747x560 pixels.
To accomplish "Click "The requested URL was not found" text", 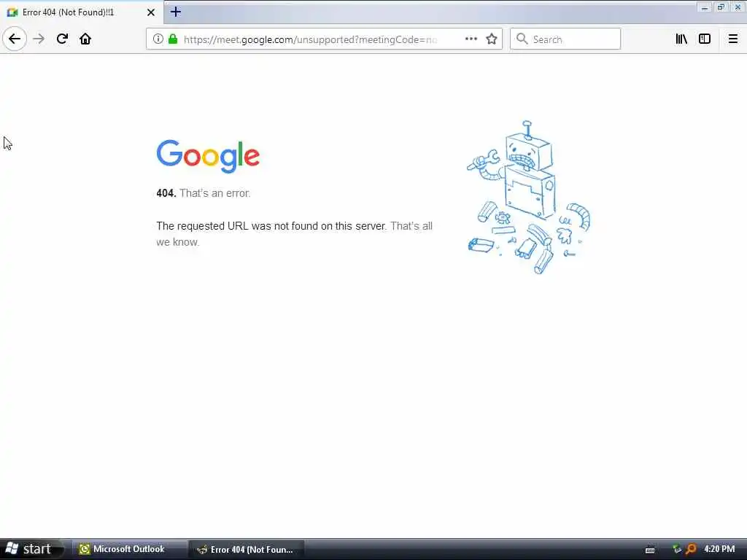I will pyautogui.click(x=271, y=226).
